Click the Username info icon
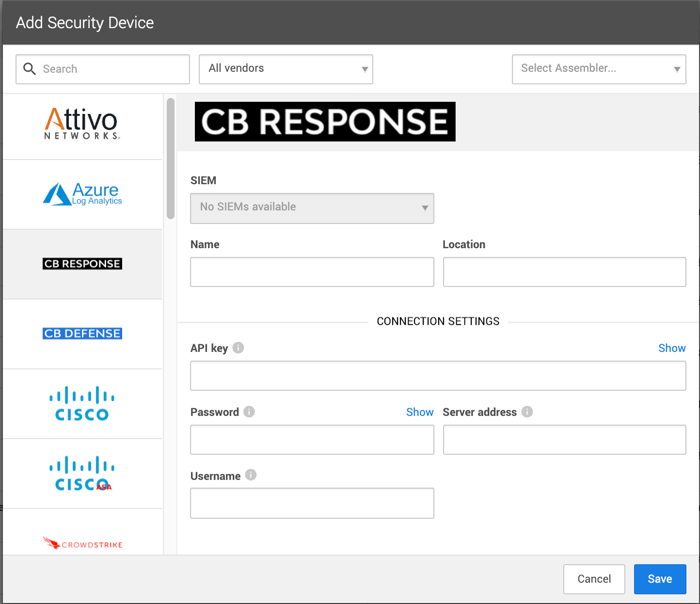Screen dimensions: 700x604 click(251, 475)
